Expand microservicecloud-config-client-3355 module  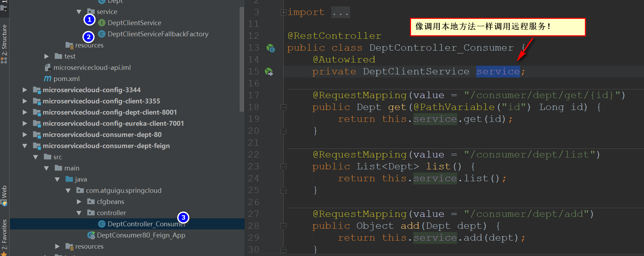pos(25,101)
